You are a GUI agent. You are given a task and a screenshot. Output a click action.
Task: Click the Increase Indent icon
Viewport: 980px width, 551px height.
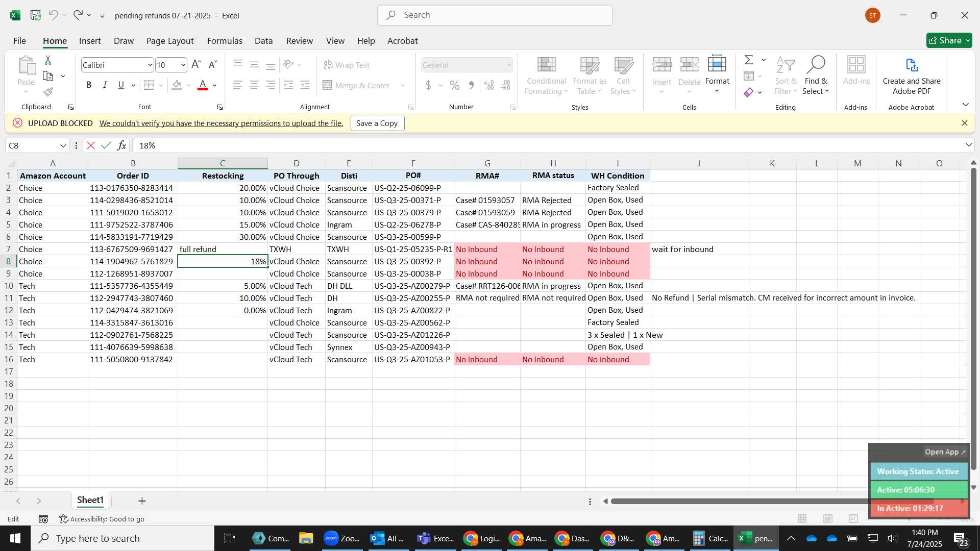coord(305,85)
